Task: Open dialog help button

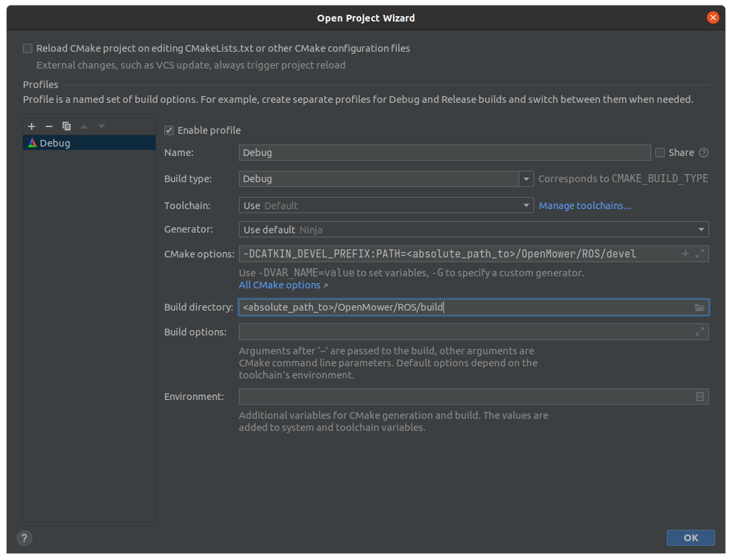Action: (x=24, y=538)
